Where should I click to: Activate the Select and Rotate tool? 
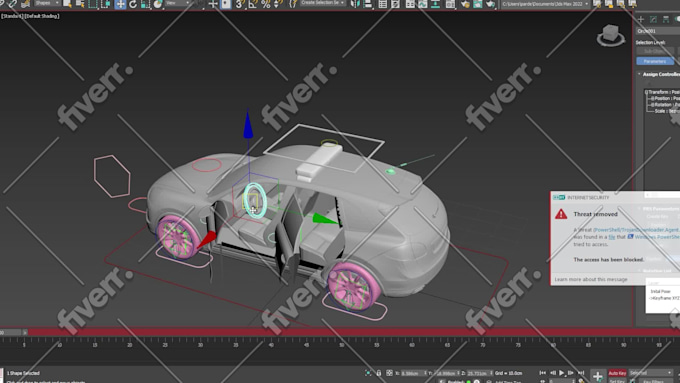[133, 4]
